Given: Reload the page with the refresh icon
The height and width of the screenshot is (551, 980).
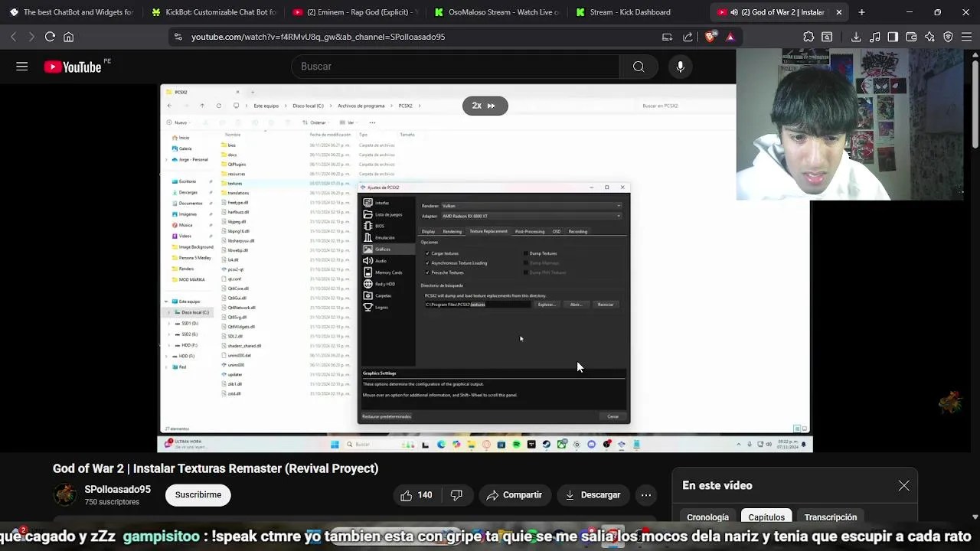Looking at the screenshot, I should pos(50,37).
